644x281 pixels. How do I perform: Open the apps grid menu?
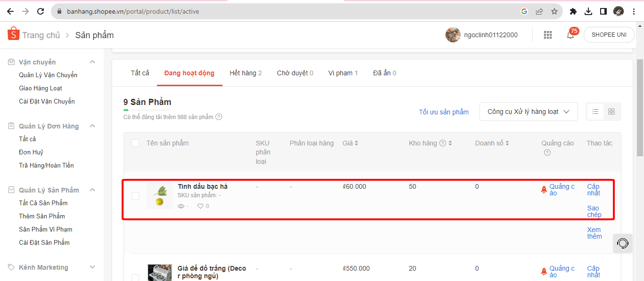pos(547,35)
